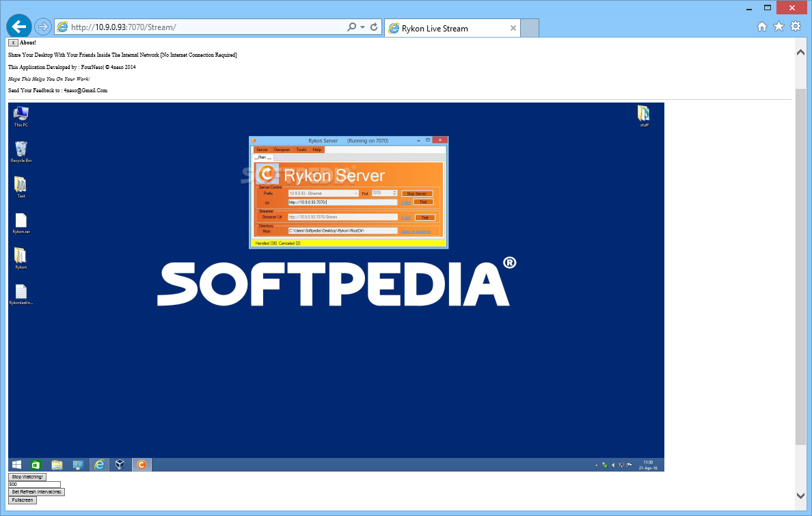Select the Rykon.rar file icon
The width and height of the screenshot is (812, 516).
[x=21, y=223]
